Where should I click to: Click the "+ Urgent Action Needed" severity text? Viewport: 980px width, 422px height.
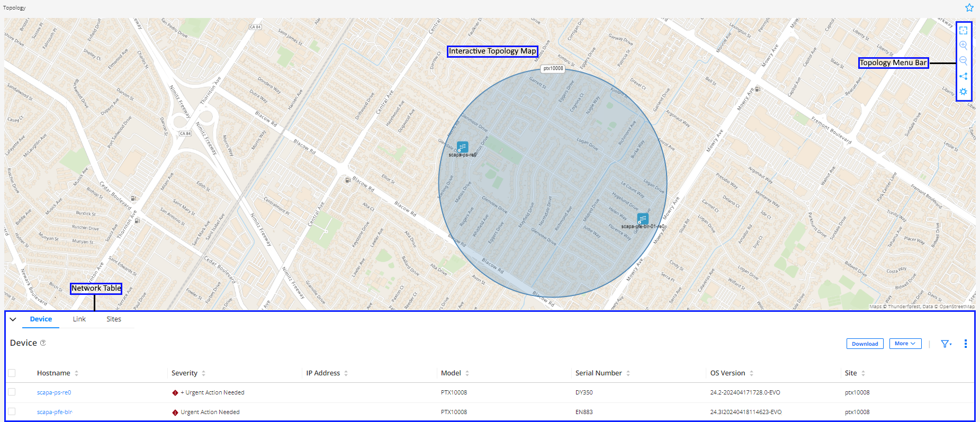click(x=212, y=393)
